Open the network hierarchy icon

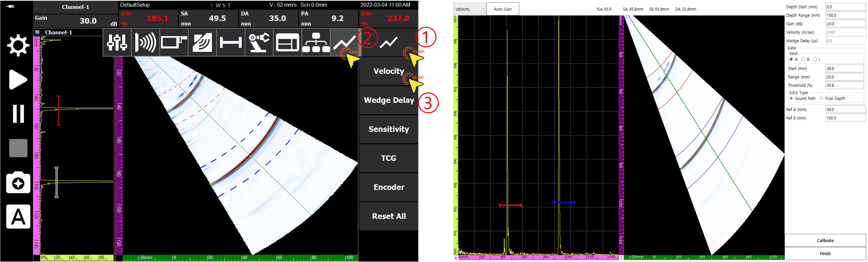(x=316, y=42)
